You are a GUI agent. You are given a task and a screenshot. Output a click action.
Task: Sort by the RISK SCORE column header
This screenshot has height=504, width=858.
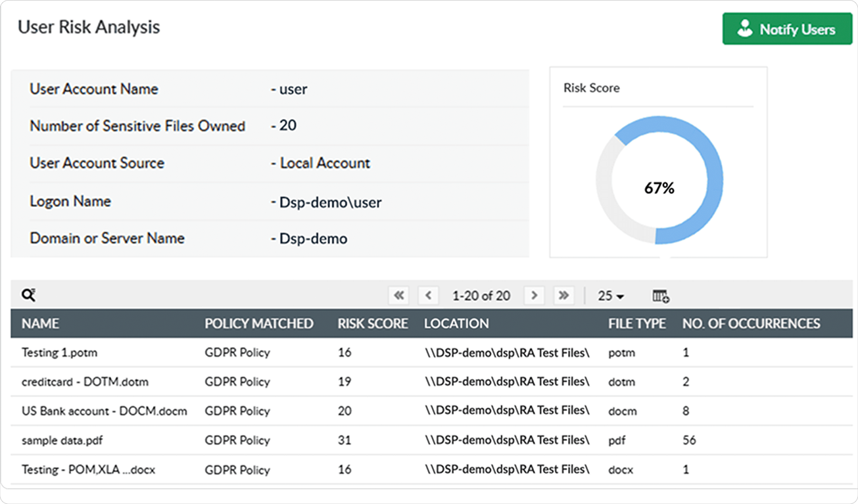(x=373, y=323)
